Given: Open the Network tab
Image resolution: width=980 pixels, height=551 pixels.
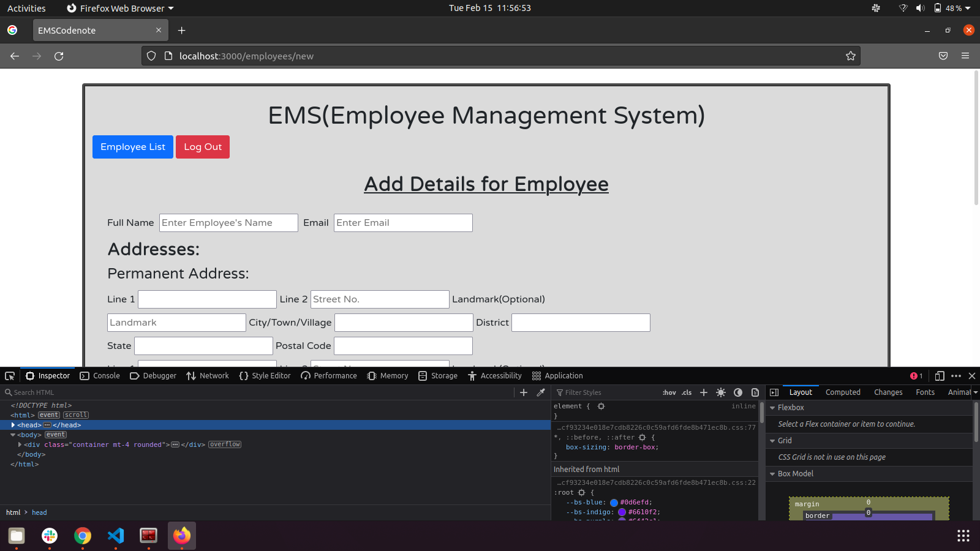Looking at the screenshot, I should pos(208,376).
